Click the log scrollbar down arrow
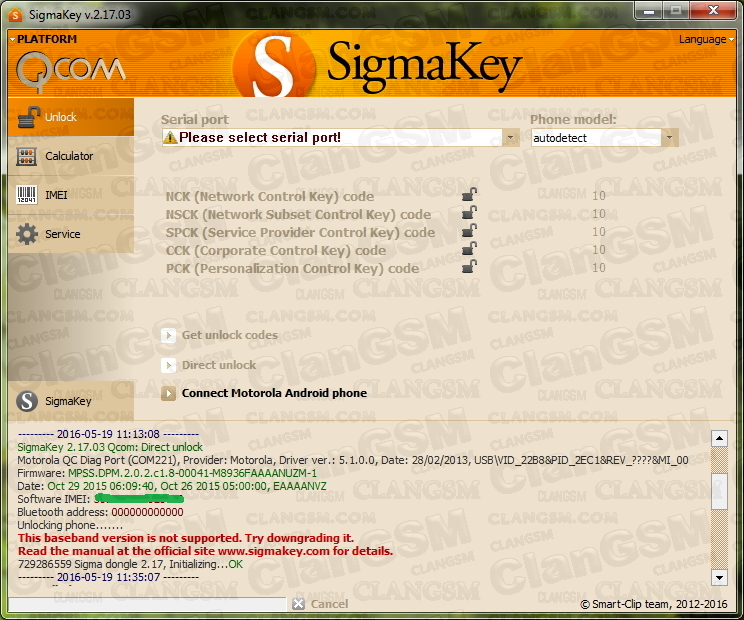This screenshot has height=620, width=744. (x=719, y=577)
